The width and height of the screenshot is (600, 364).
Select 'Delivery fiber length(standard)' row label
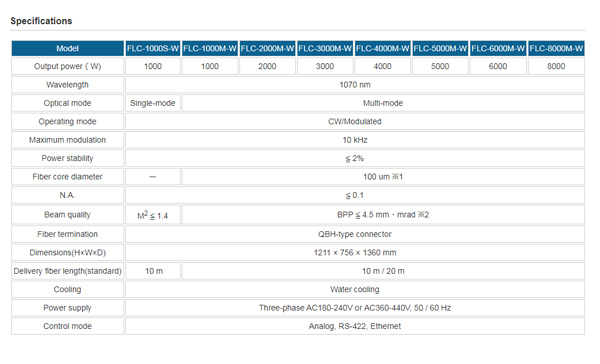point(67,271)
